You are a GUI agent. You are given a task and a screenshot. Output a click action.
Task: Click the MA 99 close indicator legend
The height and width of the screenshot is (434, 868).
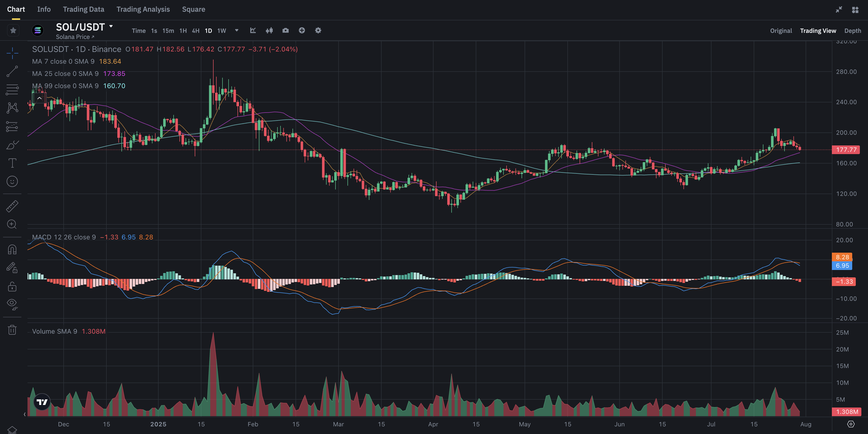point(65,86)
